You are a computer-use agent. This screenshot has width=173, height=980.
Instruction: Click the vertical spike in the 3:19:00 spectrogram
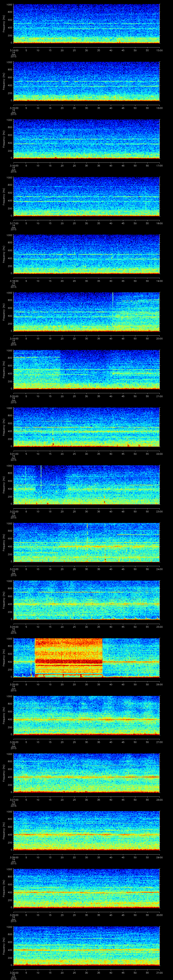[x=113, y=300]
